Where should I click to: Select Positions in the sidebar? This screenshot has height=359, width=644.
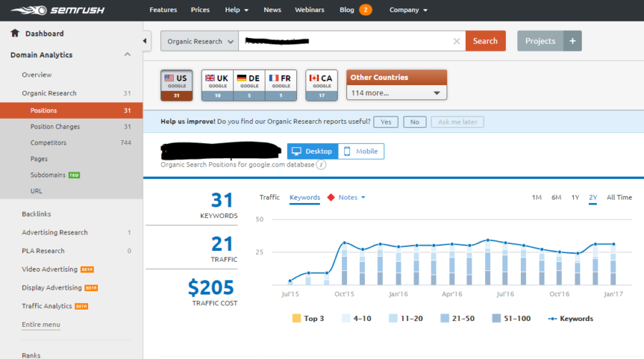72,110
